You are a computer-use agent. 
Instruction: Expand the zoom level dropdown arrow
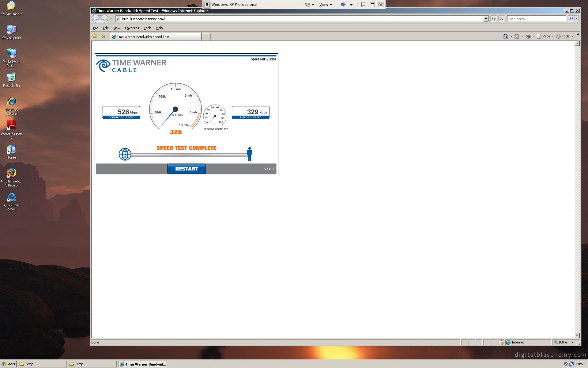pos(572,342)
